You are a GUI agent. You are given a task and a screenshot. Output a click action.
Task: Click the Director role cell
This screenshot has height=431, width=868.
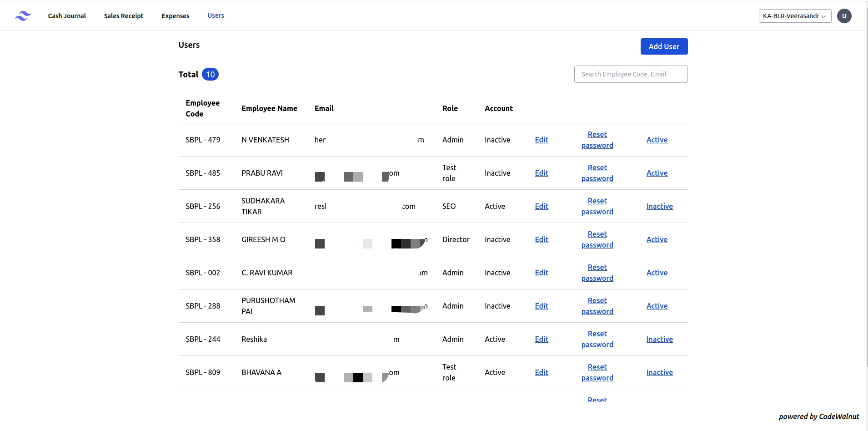tap(456, 239)
